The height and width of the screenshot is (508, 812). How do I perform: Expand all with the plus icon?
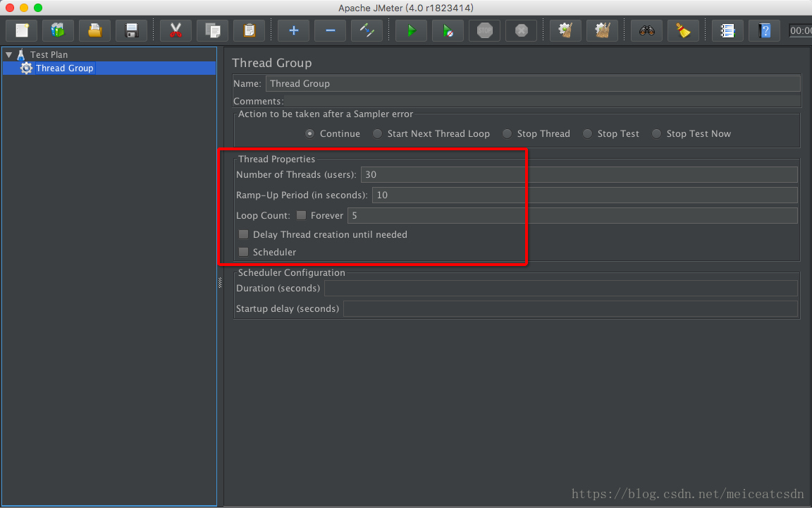(294, 30)
